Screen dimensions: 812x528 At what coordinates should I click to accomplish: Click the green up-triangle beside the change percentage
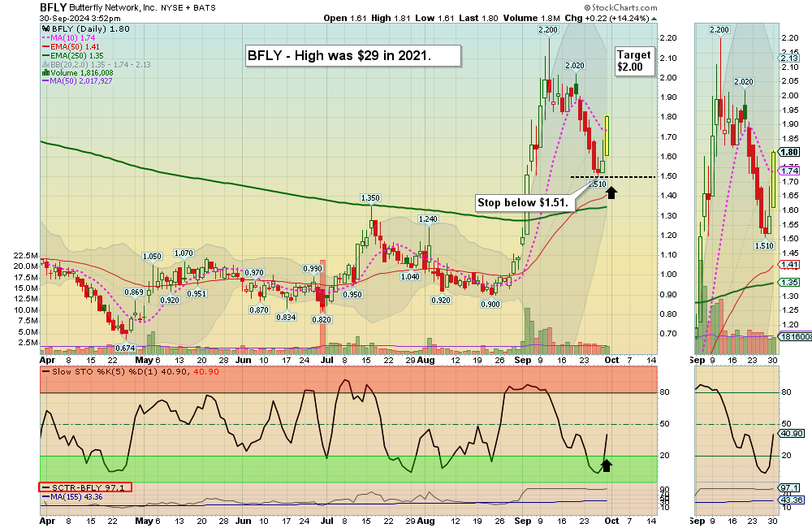coord(654,19)
